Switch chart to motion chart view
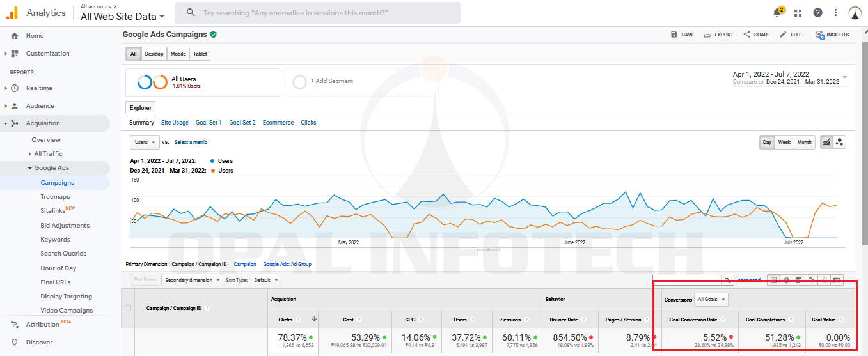Screen dimensions: 868x356 pos(839,143)
